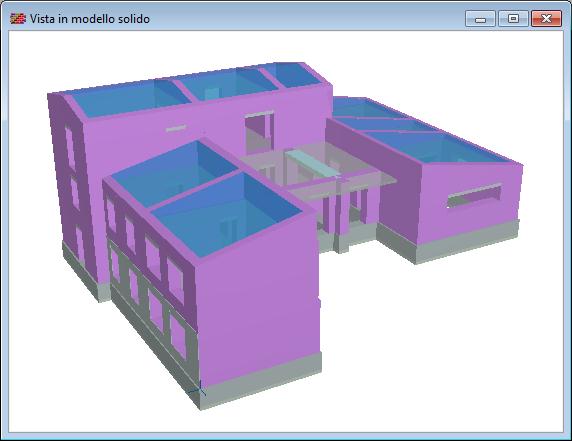
Task: Select the teal beam on central terrace
Action: pyautogui.click(x=312, y=163)
